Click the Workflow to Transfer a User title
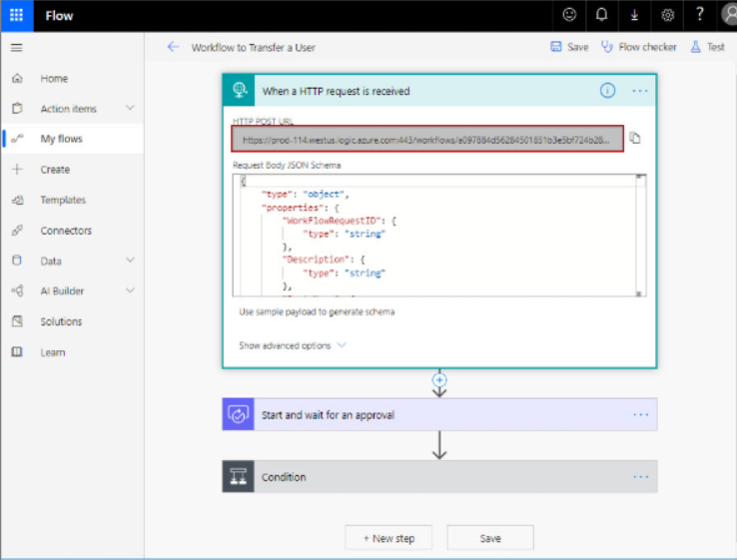737x560 pixels. pyautogui.click(x=254, y=48)
